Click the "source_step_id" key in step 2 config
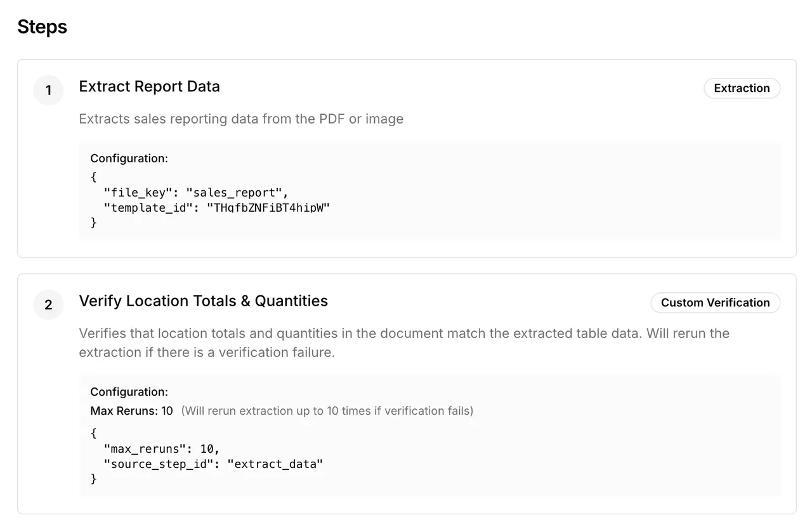812x532 pixels. 159,464
